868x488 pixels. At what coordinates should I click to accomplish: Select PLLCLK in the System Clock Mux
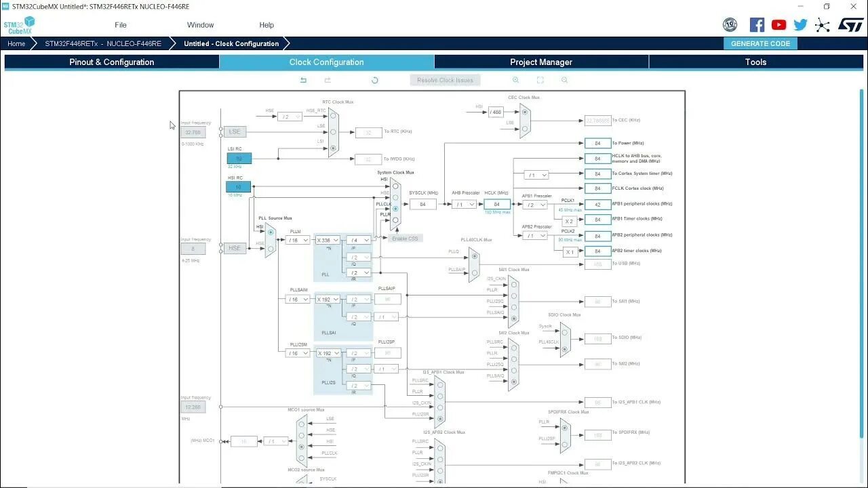tap(395, 208)
